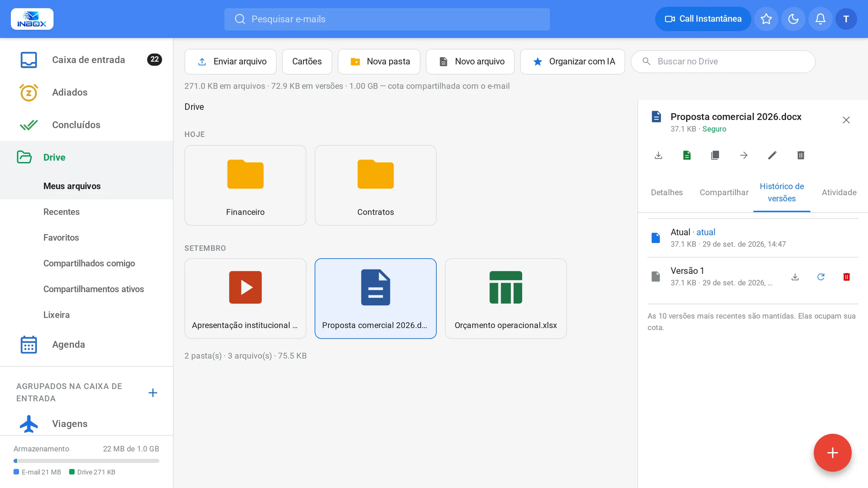The height and width of the screenshot is (488, 868).
Task: Click Organizar com IA
Action: 572,61
